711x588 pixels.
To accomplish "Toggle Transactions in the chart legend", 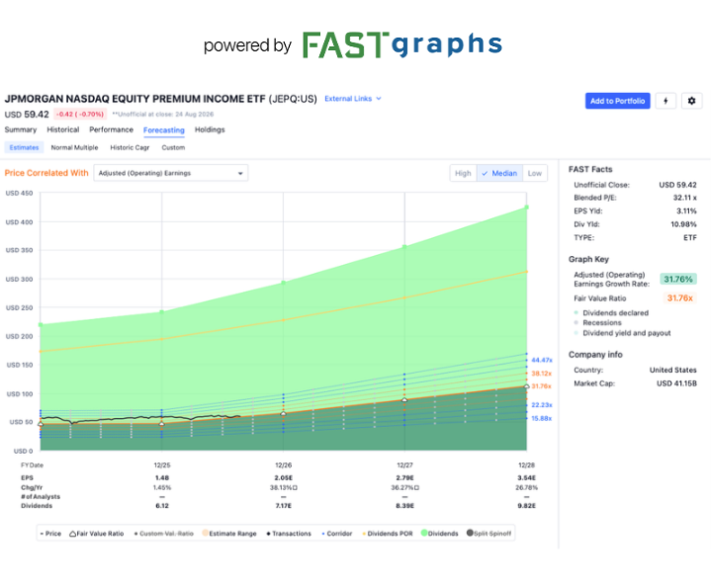I will click(x=289, y=534).
